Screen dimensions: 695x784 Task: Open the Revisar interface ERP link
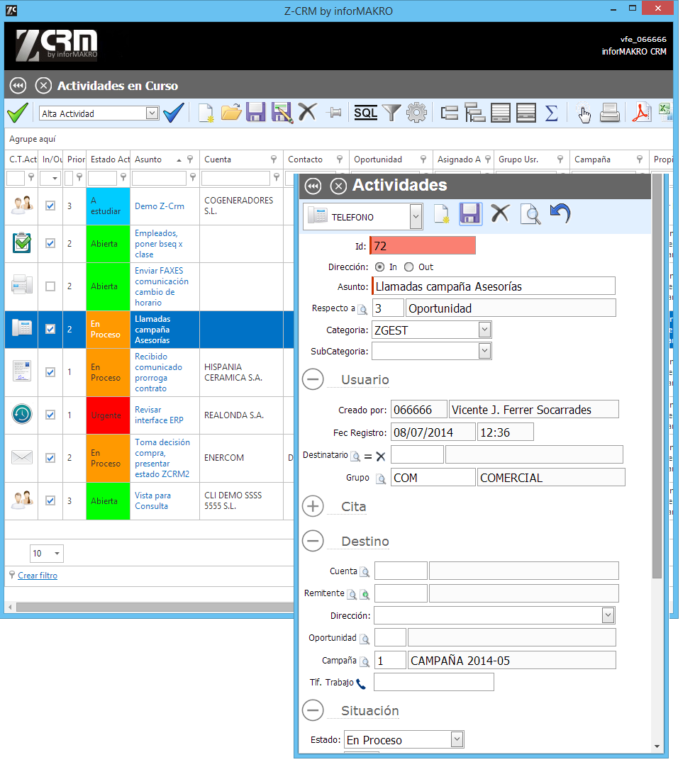point(159,415)
